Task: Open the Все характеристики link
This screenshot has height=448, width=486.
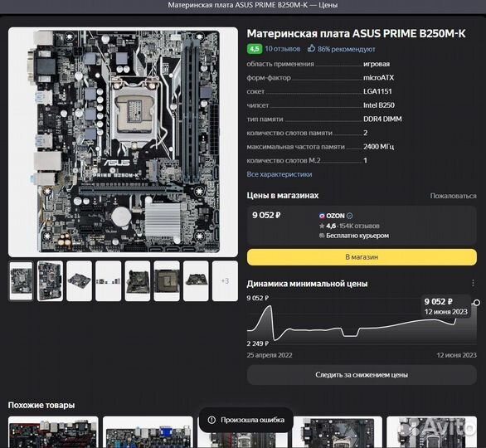Action: pos(279,174)
